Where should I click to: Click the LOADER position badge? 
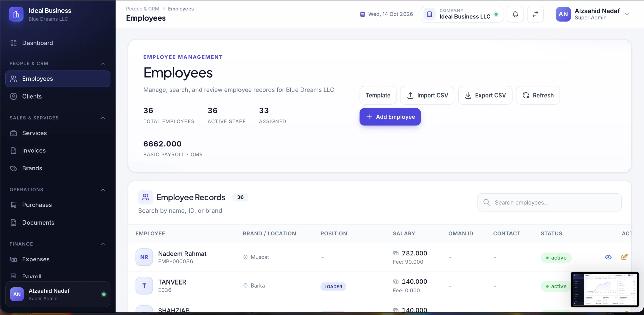(333, 287)
